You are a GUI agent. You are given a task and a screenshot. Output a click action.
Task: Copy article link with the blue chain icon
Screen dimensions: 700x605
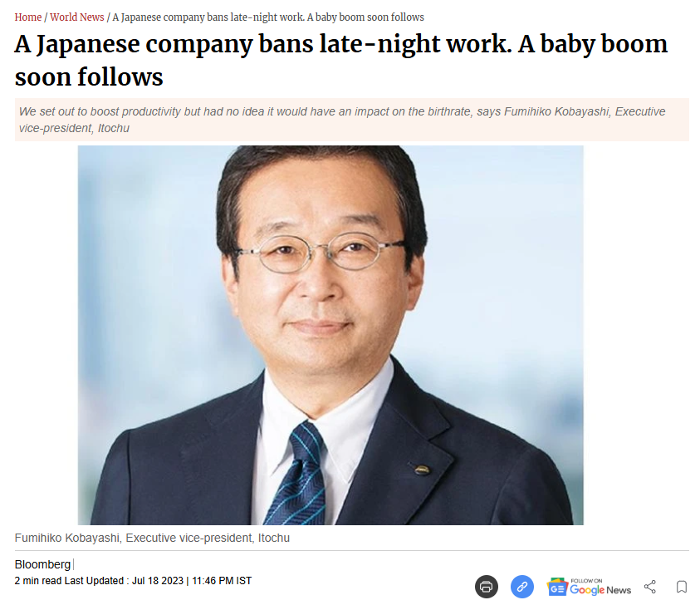[x=521, y=586]
